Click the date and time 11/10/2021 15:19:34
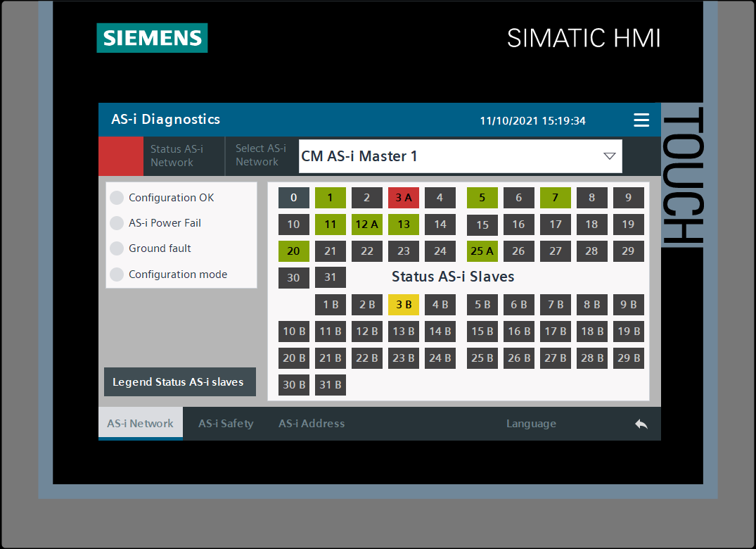This screenshot has height=549, width=756. (532, 120)
